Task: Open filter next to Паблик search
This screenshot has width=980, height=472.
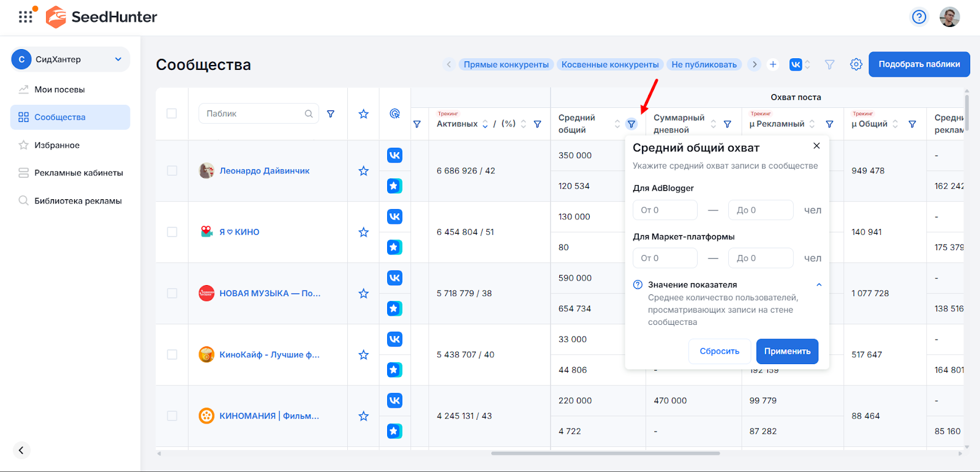Action: tap(331, 114)
